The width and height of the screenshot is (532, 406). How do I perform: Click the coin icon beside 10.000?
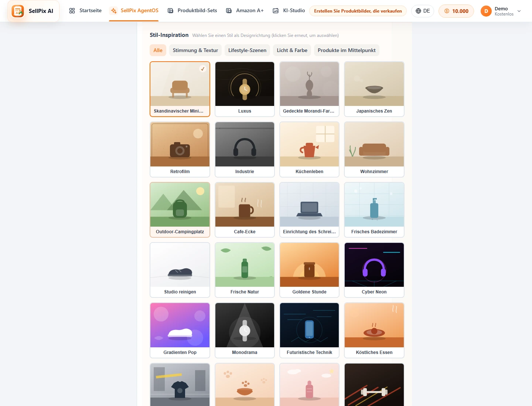[x=447, y=11]
